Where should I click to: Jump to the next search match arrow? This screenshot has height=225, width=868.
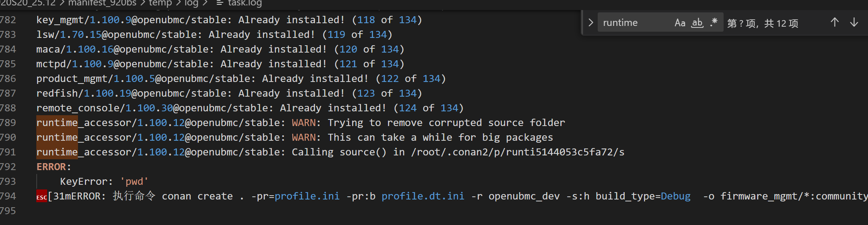(854, 23)
